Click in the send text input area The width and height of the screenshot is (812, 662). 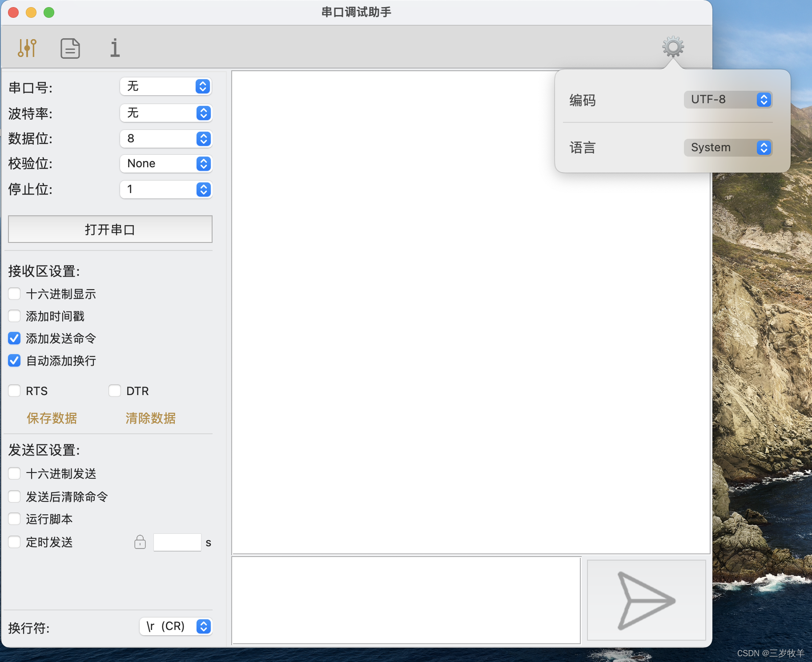[406, 600]
